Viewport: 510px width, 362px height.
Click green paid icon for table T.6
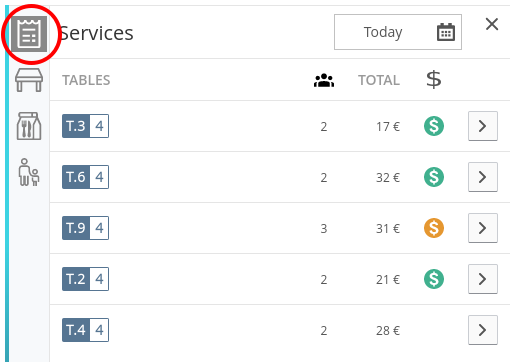point(434,177)
